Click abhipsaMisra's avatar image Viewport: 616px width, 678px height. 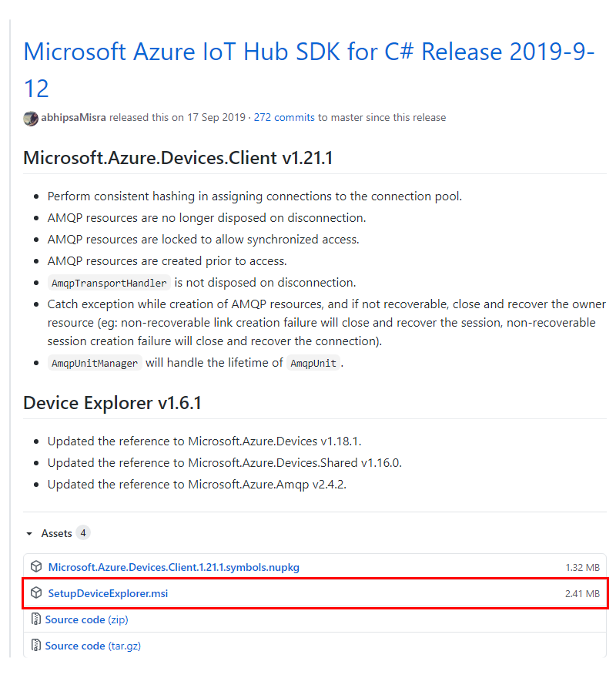click(31, 118)
